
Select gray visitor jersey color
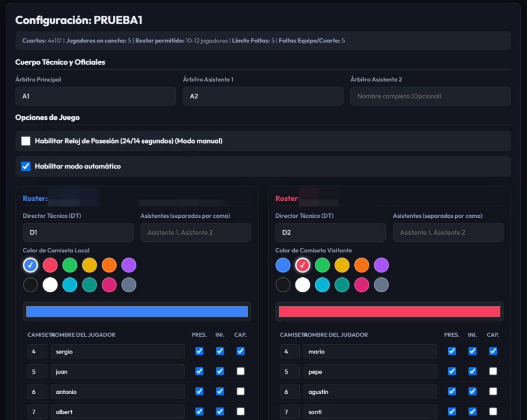coord(381,285)
